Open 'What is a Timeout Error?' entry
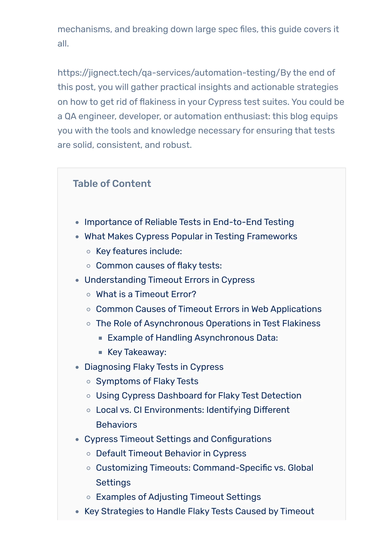392x555 pixels. 146,294
